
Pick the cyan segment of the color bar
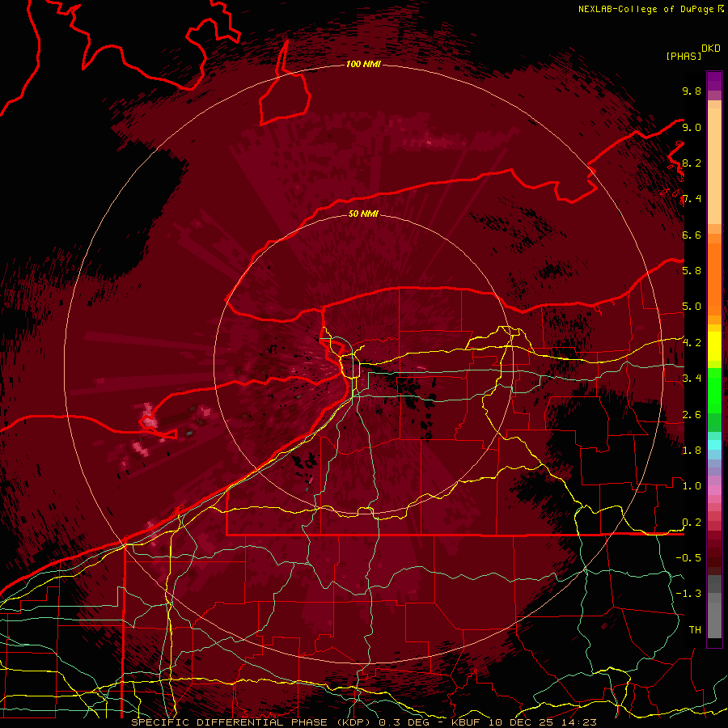(x=714, y=445)
